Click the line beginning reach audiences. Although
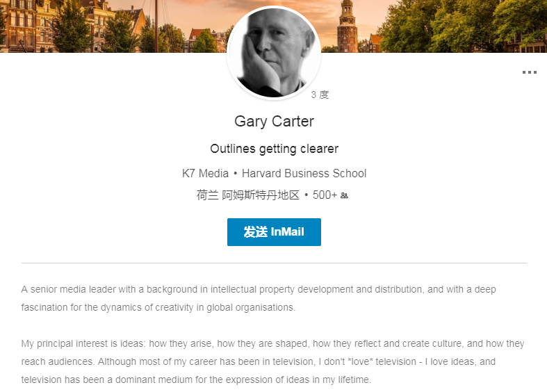This screenshot has width=547, height=392. 259,361
